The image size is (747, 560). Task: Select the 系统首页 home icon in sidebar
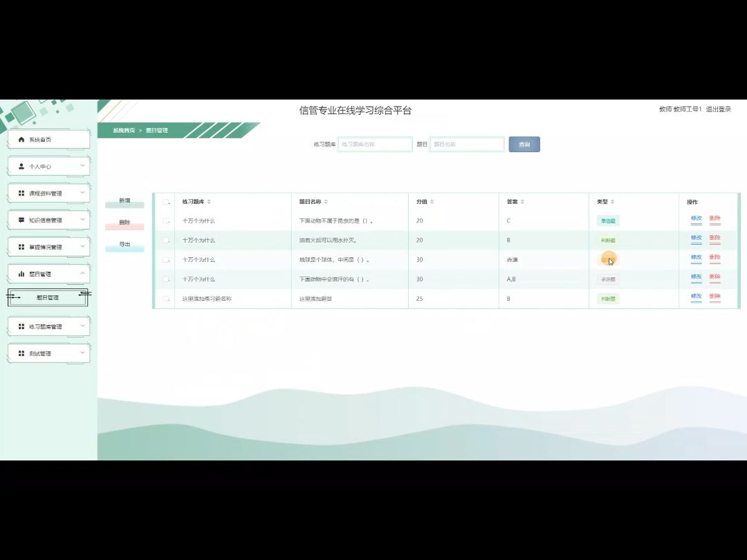tap(21, 139)
